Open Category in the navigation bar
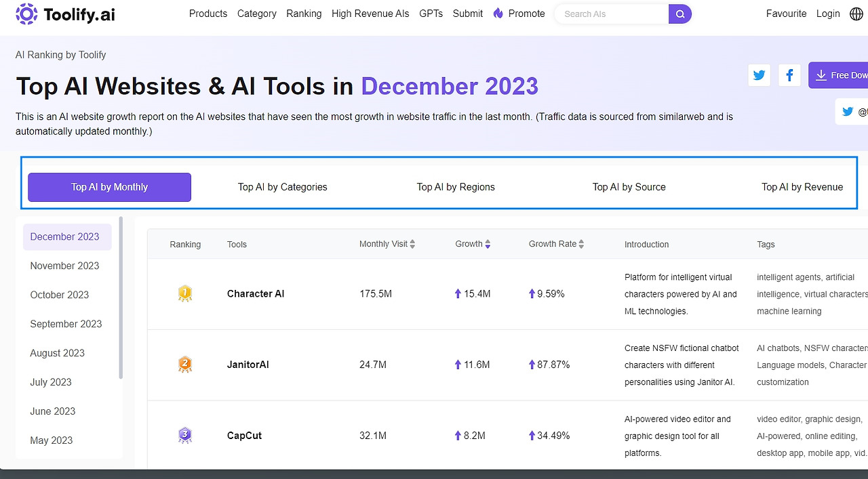Image resolution: width=868 pixels, height=479 pixels. click(257, 14)
